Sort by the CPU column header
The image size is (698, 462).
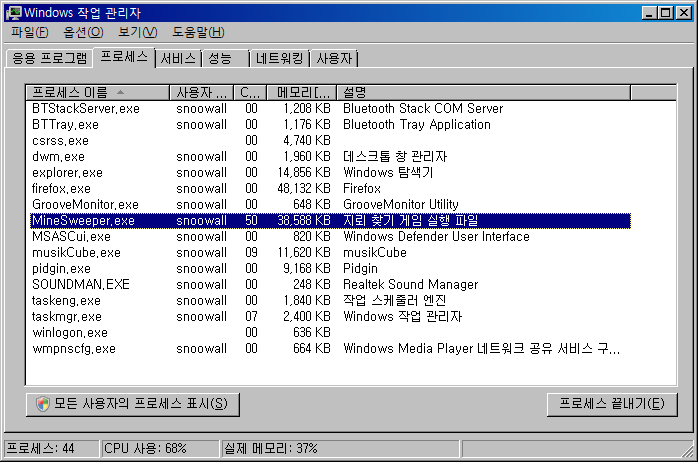point(250,92)
